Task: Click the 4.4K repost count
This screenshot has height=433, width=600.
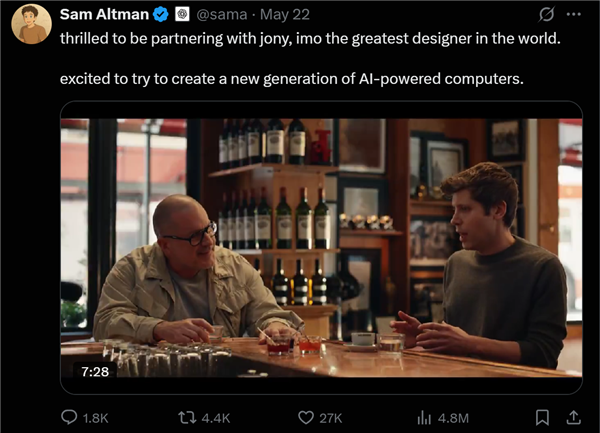Action: click(215, 417)
